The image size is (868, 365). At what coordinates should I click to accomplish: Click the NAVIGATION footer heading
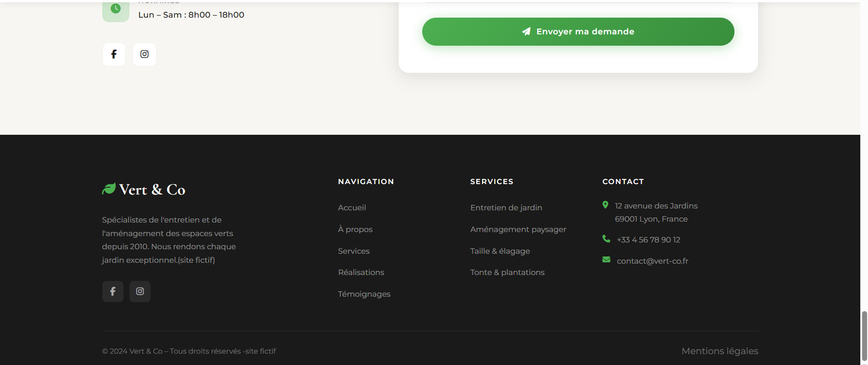click(x=366, y=181)
